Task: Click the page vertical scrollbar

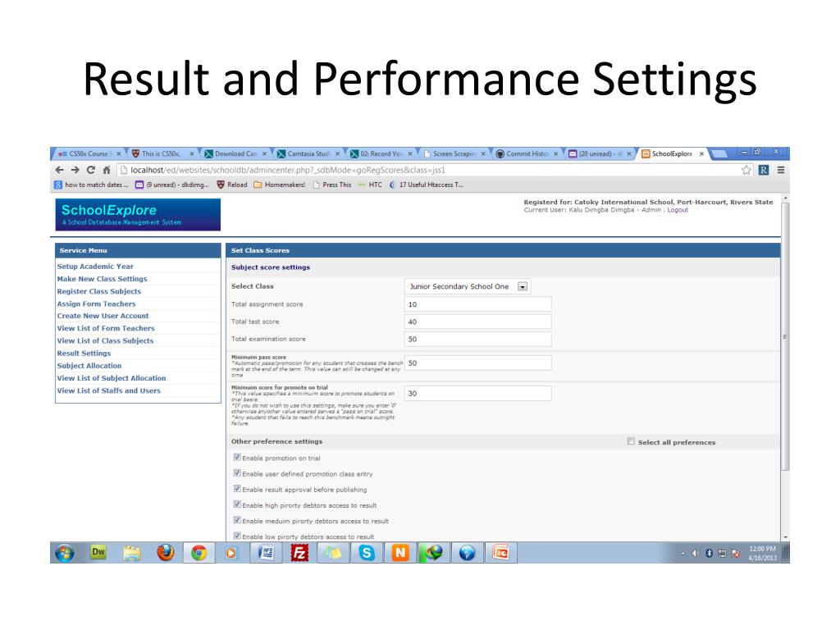Action: (x=785, y=336)
